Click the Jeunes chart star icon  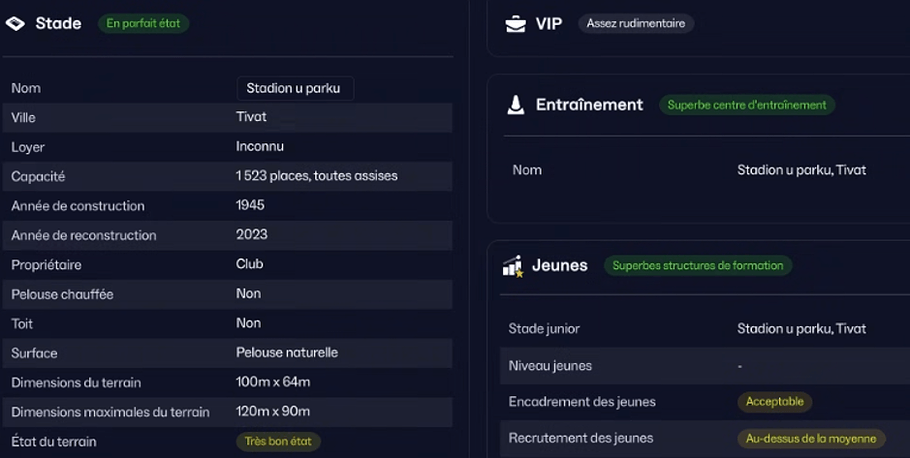(x=513, y=266)
